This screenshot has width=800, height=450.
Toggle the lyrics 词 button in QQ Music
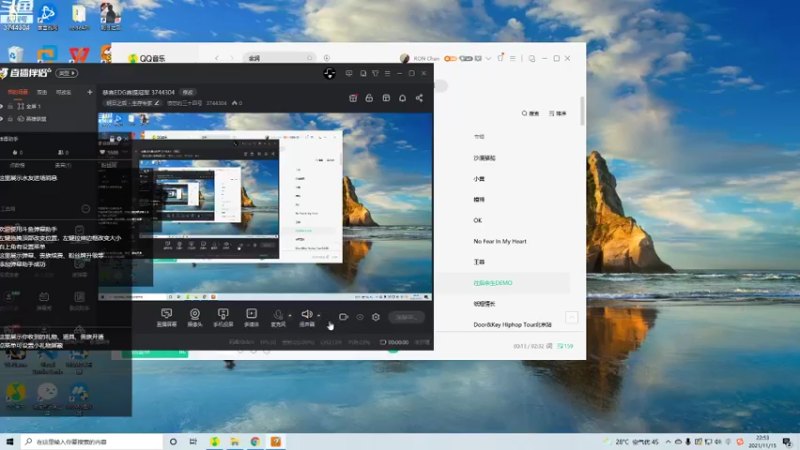coord(549,346)
